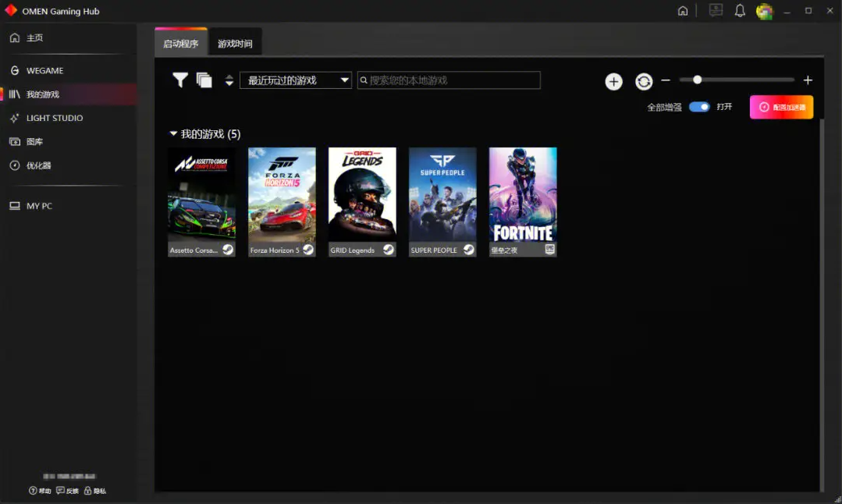Open the user avatar profile icon
Viewport: 842px width, 504px height.
tap(764, 12)
